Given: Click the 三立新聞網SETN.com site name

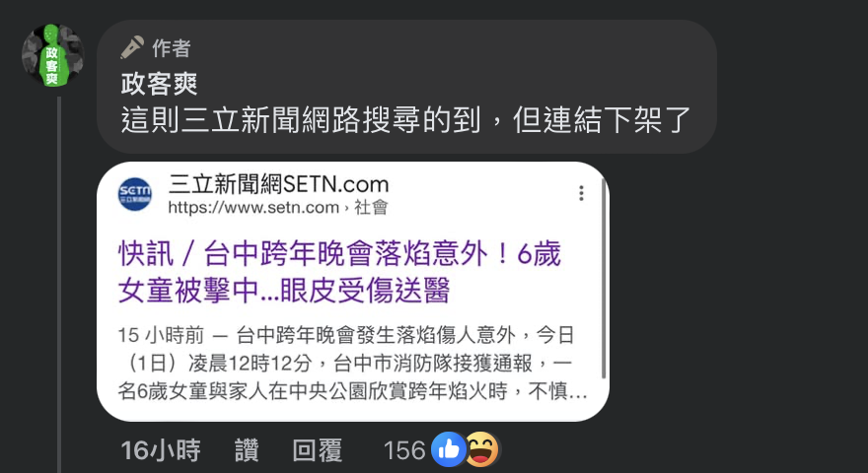Looking at the screenshot, I should coord(278,184).
